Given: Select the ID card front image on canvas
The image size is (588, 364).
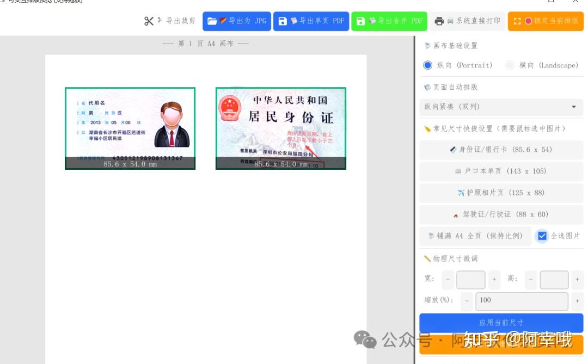Looking at the screenshot, I should (130, 128).
